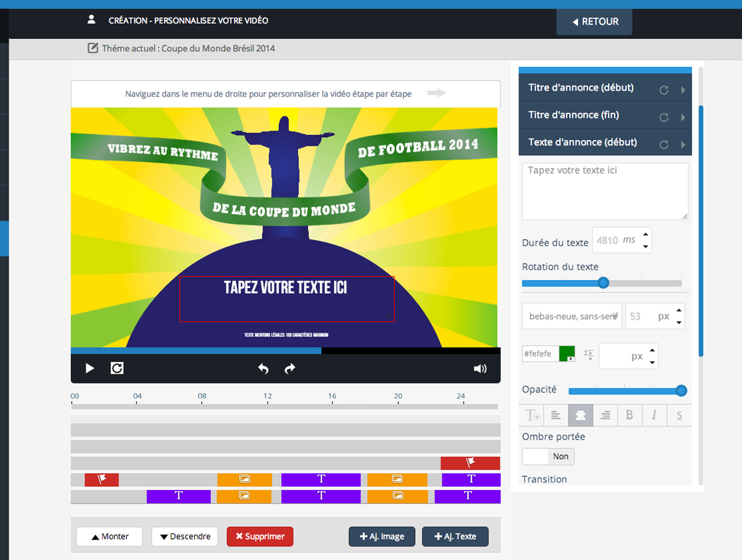Click the Supprimer button
This screenshot has height=560, width=742.
pyautogui.click(x=260, y=537)
